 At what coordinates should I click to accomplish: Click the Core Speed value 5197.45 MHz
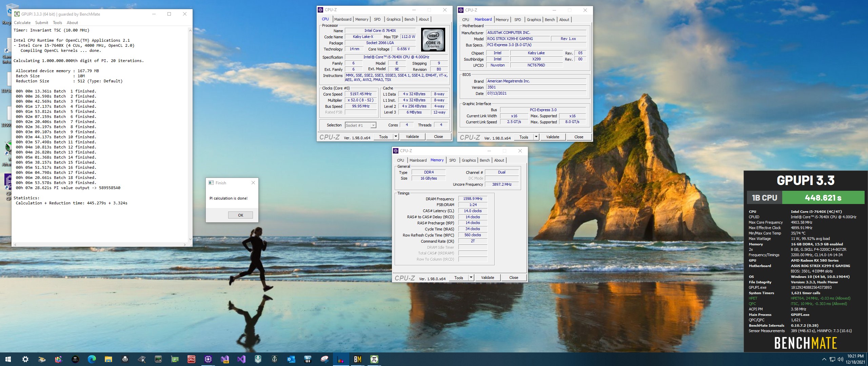pos(361,94)
